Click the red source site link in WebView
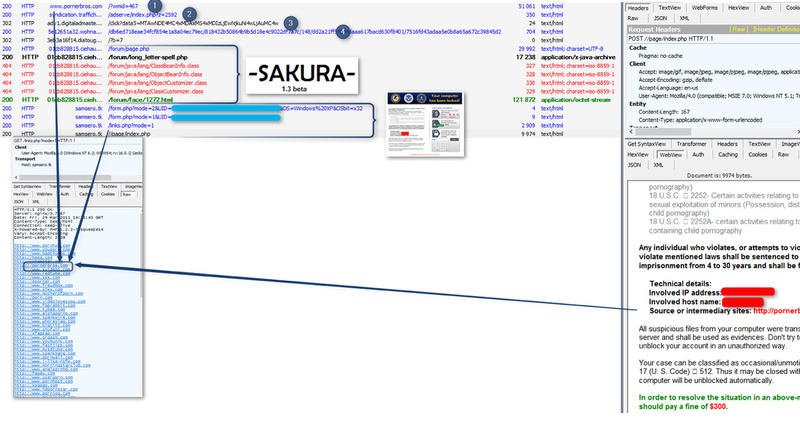This screenshot has height=422, width=800. tap(776, 311)
